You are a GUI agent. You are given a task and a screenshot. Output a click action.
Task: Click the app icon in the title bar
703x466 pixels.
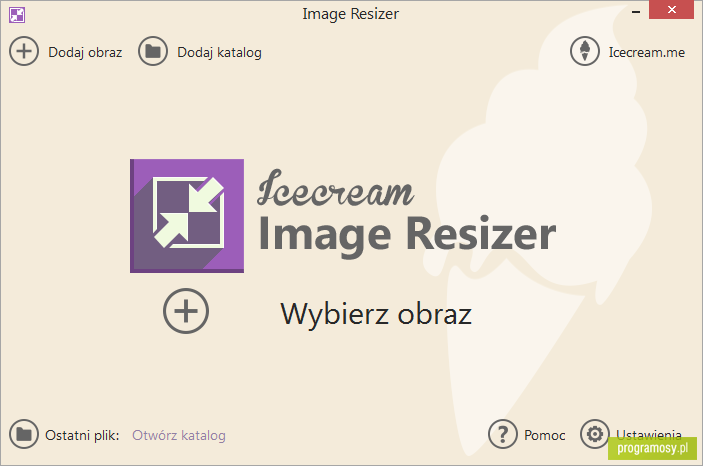point(17,15)
